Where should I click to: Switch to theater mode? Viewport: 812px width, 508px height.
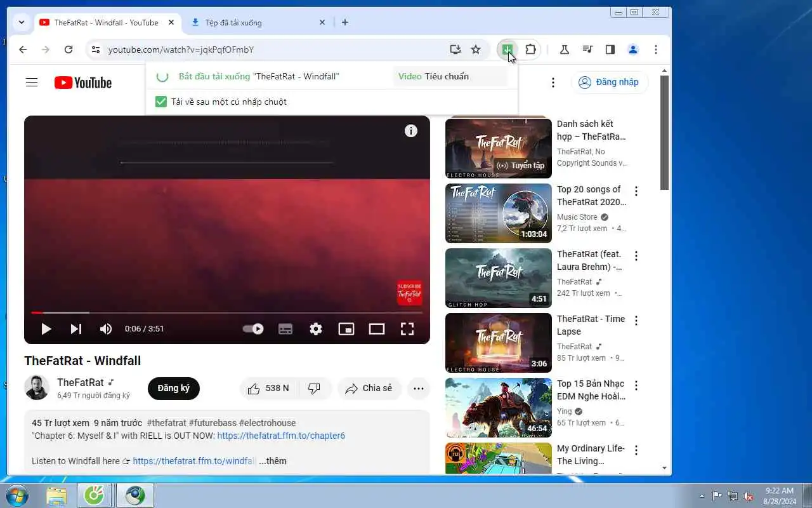coord(377,329)
